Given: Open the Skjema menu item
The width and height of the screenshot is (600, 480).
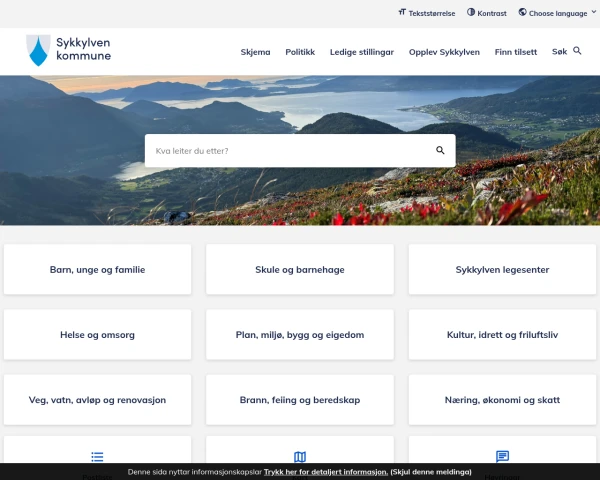Looking at the screenshot, I should [x=255, y=52].
